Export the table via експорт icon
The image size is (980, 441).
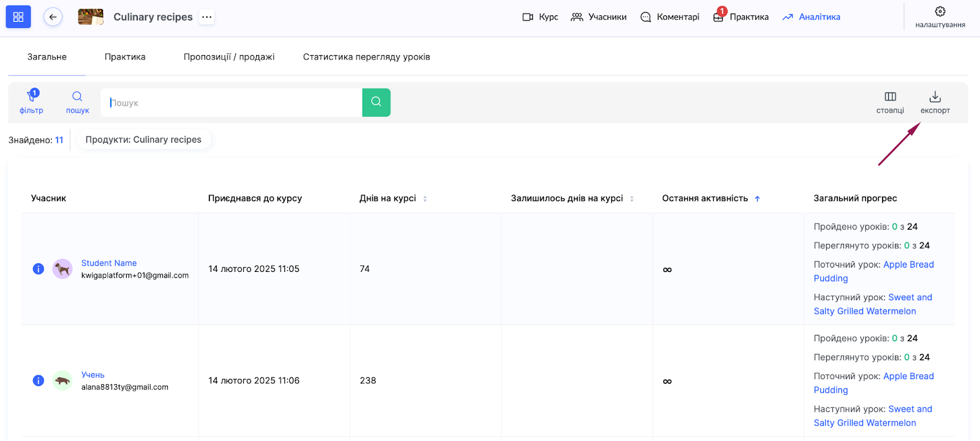pos(935,102)
